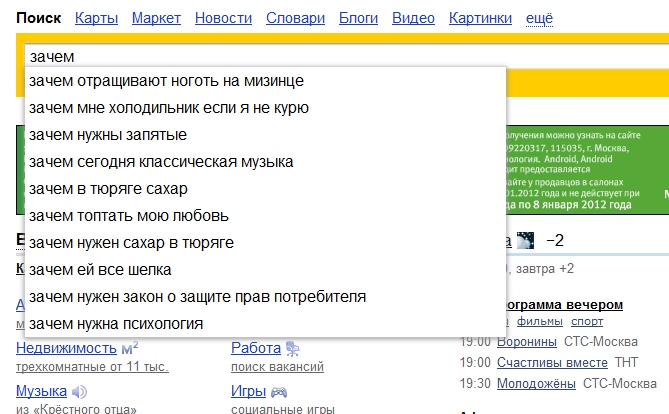This screenshot has width=669, height=414.
Task: Click the weather forecast text завтра +2
Action: [545, 269]
